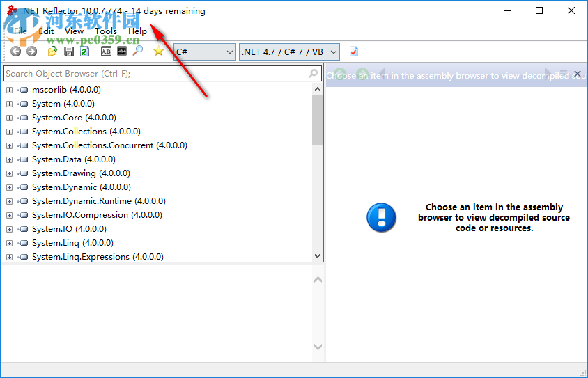The width and height of the screenshot is (588, 378).
Task: Select System.Linq (4.0.0.0) in tree
Action: click(72, 243)
